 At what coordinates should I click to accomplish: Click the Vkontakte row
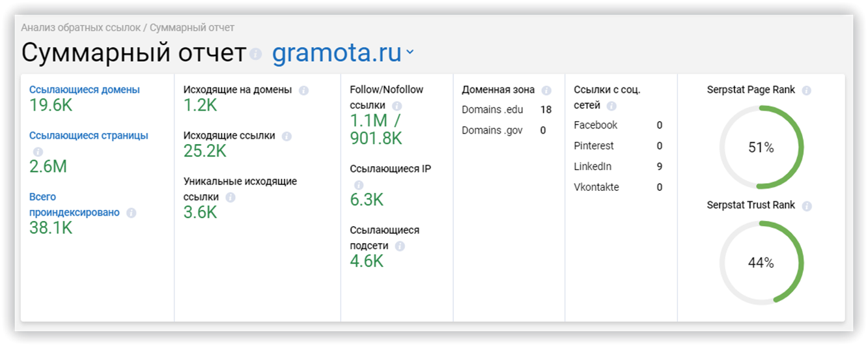618,188
